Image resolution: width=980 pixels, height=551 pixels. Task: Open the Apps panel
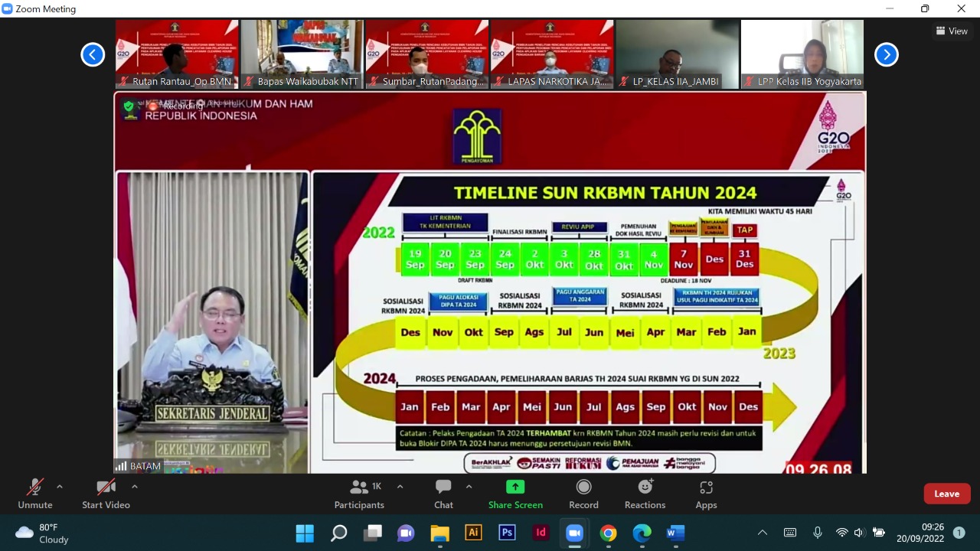click(x=706, y=494)
